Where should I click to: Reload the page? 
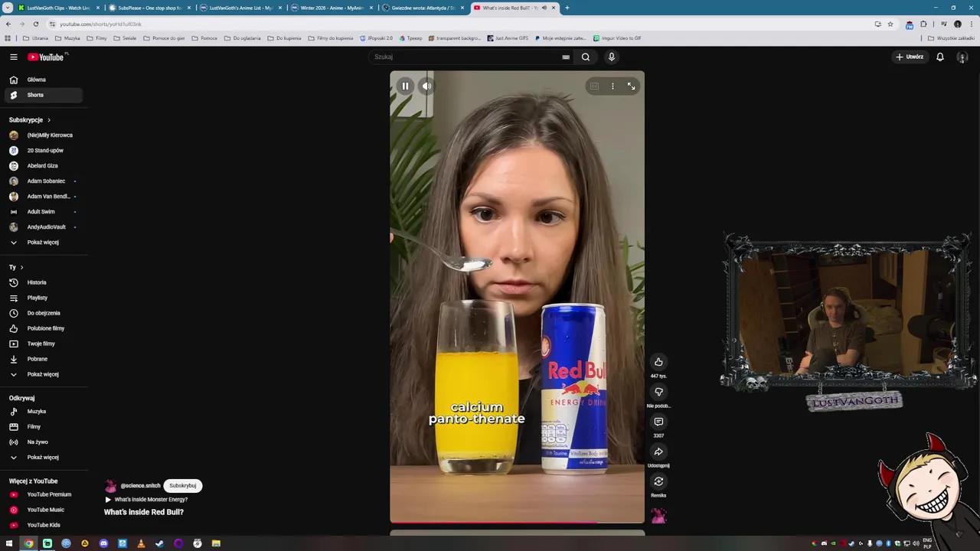pyautogui.click(x=35, y=24)
